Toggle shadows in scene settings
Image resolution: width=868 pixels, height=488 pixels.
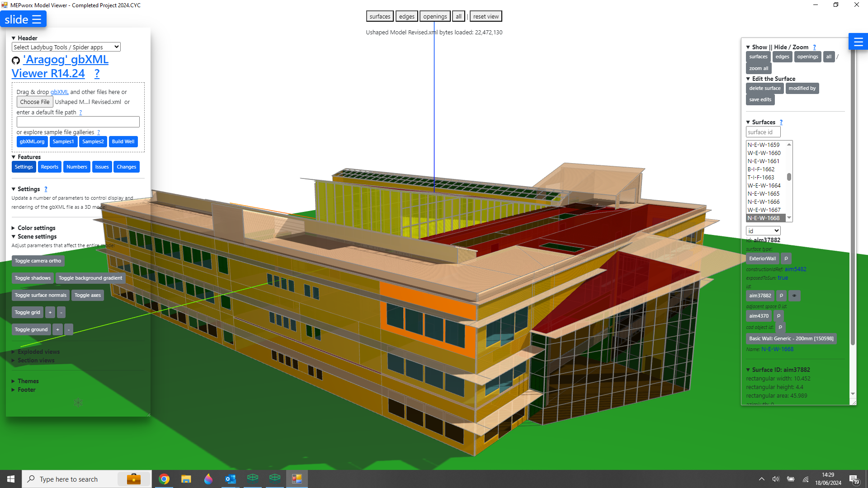tap(33, 278)
